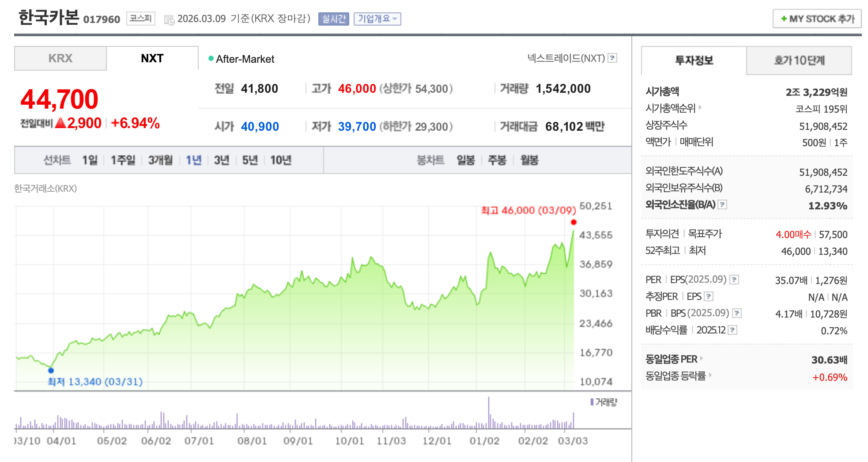Click the red 최고 marker dot on chart
Viewport: 868px width, 462px height.
574,222
